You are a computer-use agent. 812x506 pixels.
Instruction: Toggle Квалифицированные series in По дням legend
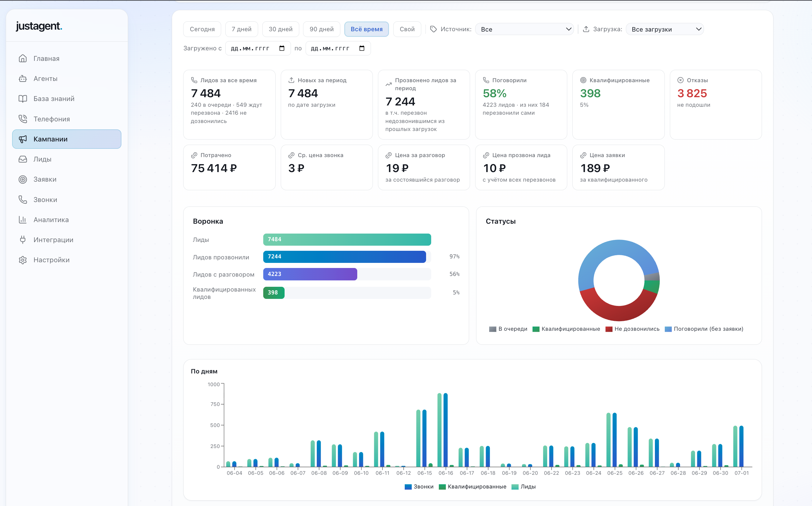pyautogui.click(x=472, y=487)
